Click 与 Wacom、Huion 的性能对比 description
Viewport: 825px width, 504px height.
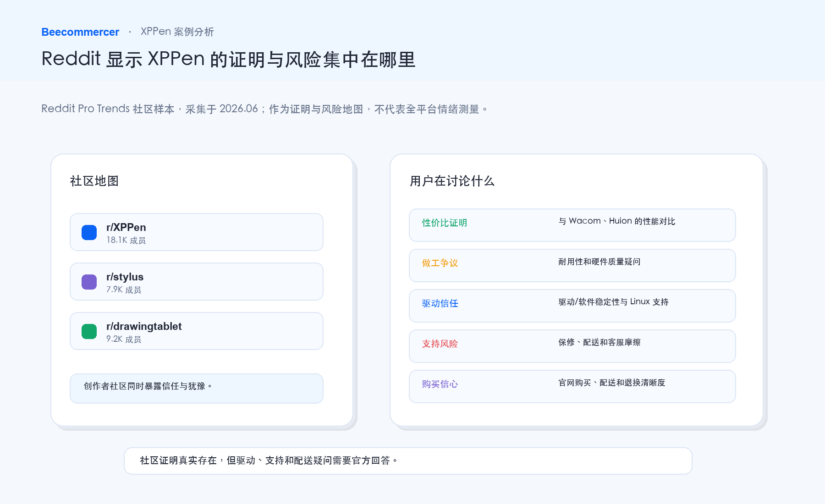point(617,221)
